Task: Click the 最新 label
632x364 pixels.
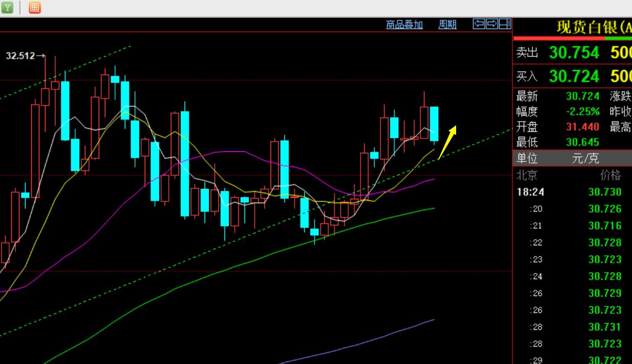Action: pos(527,96)
